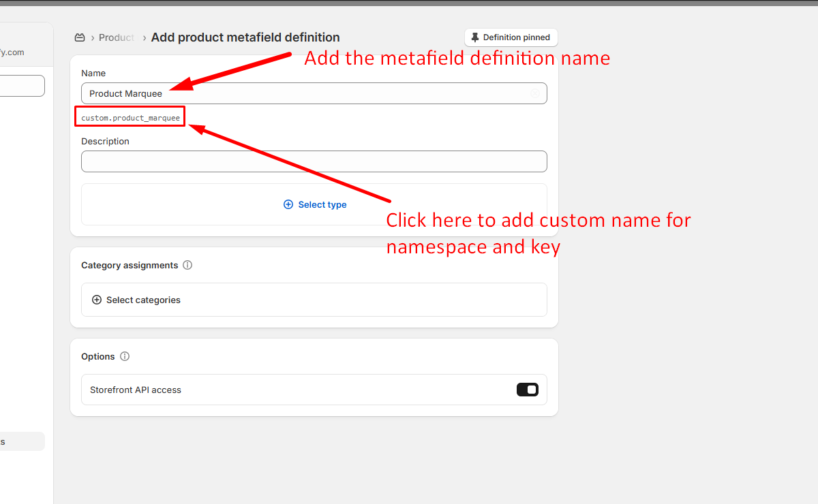The image size is (818, 504).
Task: Clear the Name field with the X icon
Action: [535, 93]
